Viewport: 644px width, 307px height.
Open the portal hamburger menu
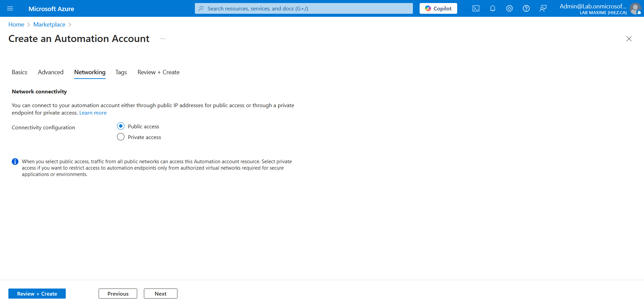[10, 8]
